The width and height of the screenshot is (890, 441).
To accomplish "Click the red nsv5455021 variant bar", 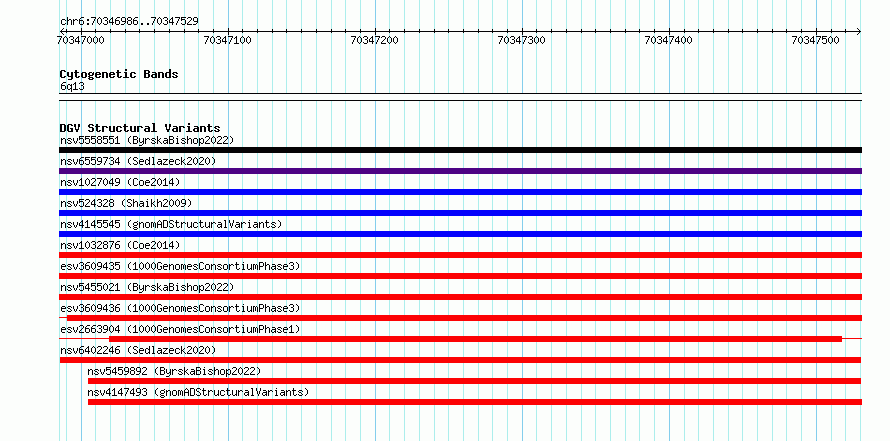I will 460,297.
